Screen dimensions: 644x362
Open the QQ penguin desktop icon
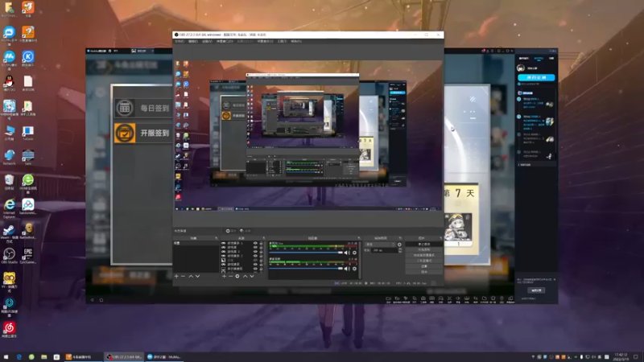click(x=9, y=83)
